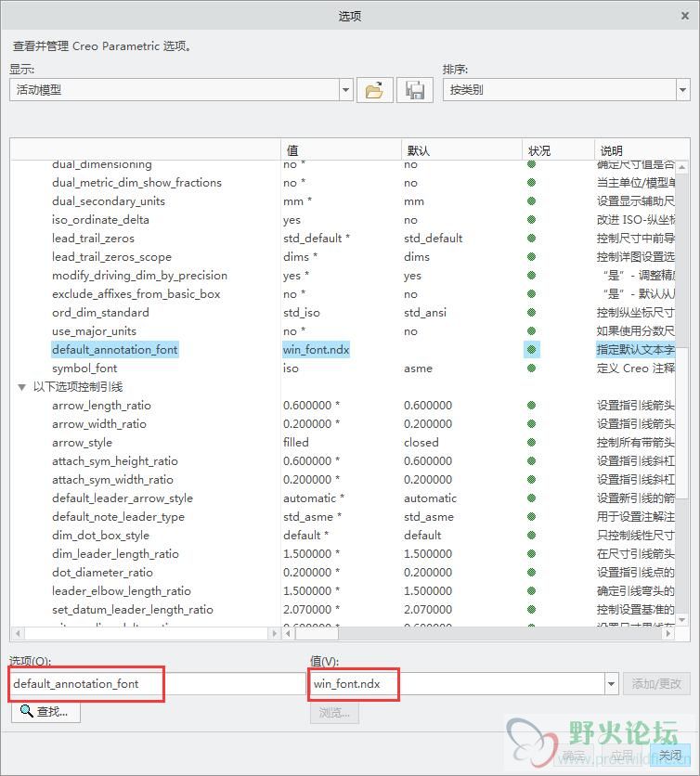The image size is (700, 776).
Task: Click the 查找... search button
Action: 46,712
